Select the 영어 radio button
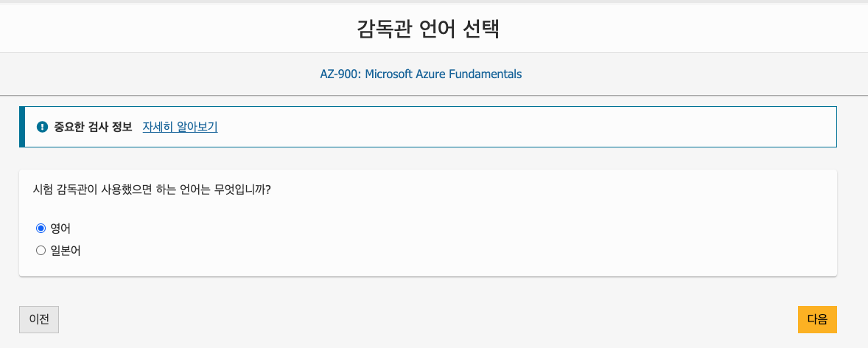This screenshot has width=868, height=348. [41, 229]
